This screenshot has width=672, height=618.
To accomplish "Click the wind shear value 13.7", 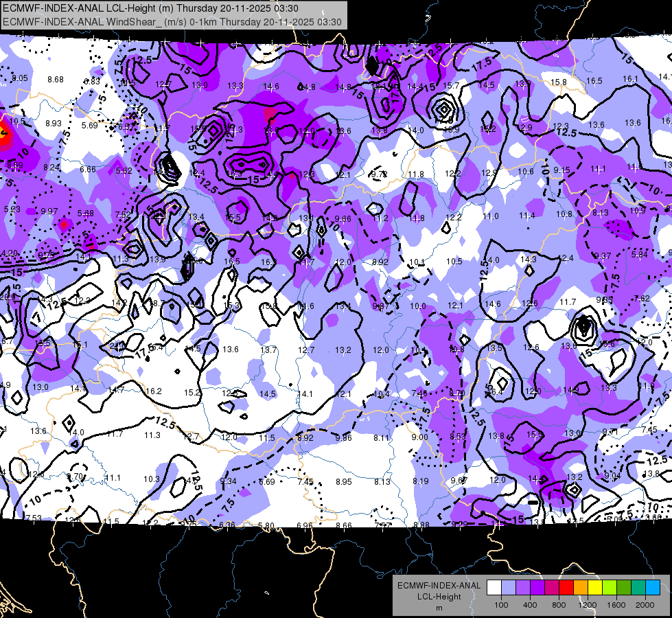I will tap(268, 350).
